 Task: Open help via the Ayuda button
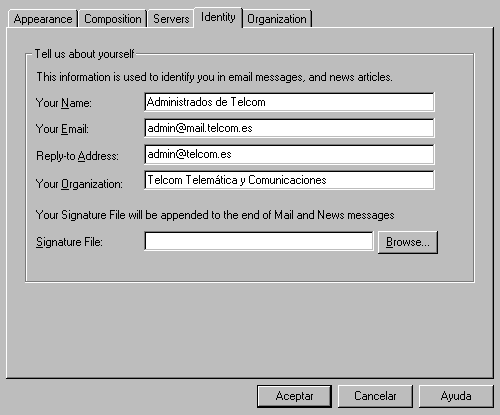(456, 396)
